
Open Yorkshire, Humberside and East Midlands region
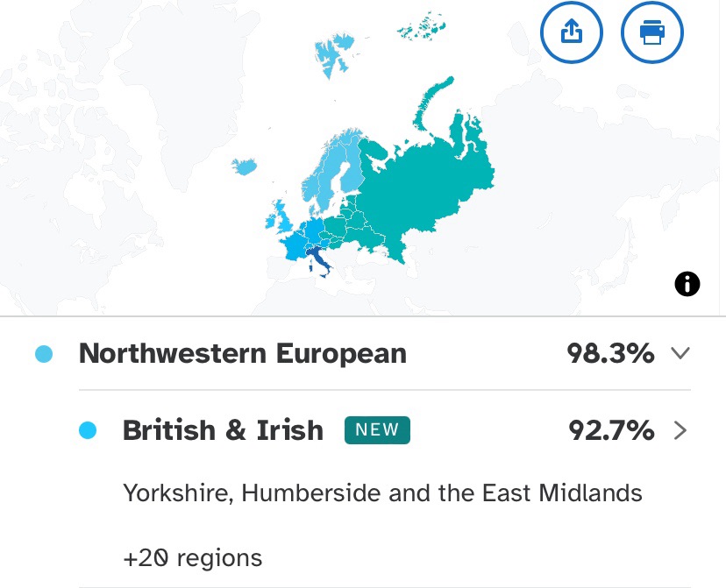(382, 492)
